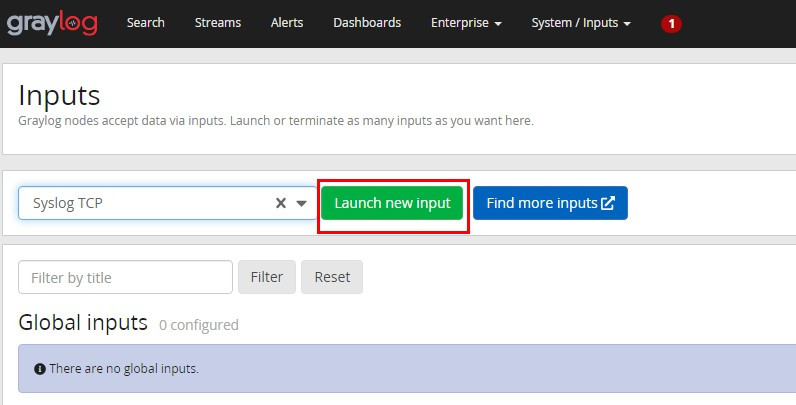Click the red notification badge
Screen dimensions: 796x405
click(x=671, y=23)
